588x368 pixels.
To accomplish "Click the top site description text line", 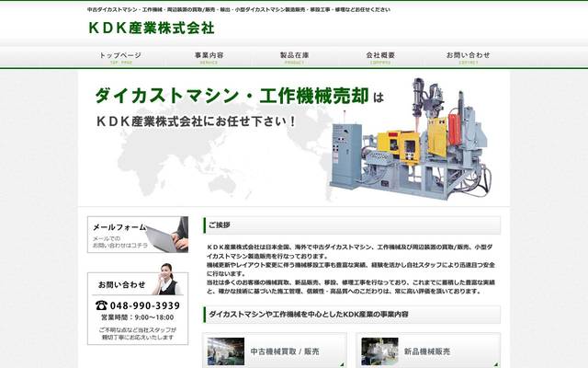I will click(x=239, y=10).
